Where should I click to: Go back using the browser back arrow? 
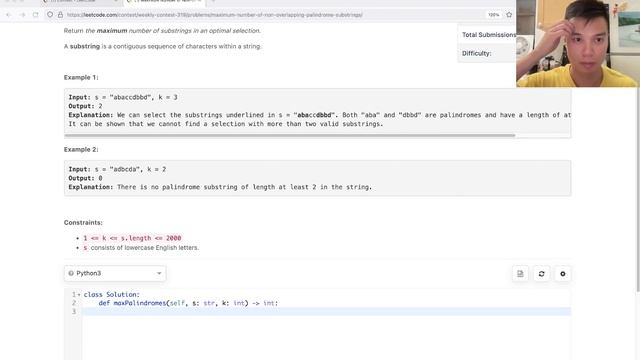point(9,15)
